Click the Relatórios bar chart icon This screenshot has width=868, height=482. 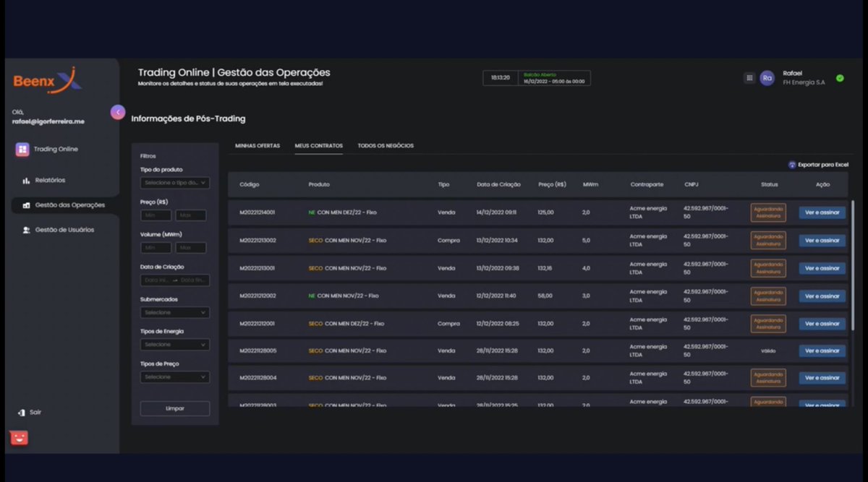point(26,181)
